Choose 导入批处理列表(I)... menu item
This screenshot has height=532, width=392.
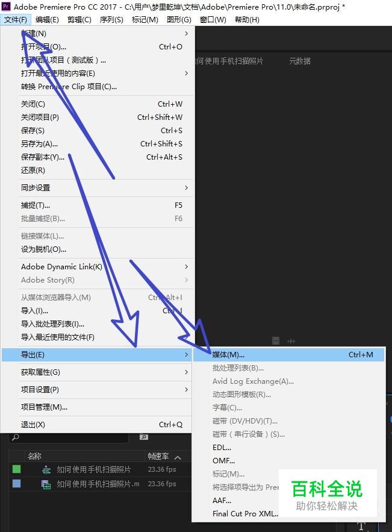98,324
